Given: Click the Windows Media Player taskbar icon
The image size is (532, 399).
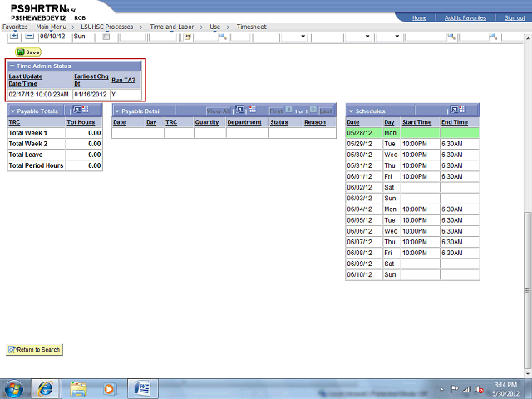Looking at the screenshot, I should [109, 387].
